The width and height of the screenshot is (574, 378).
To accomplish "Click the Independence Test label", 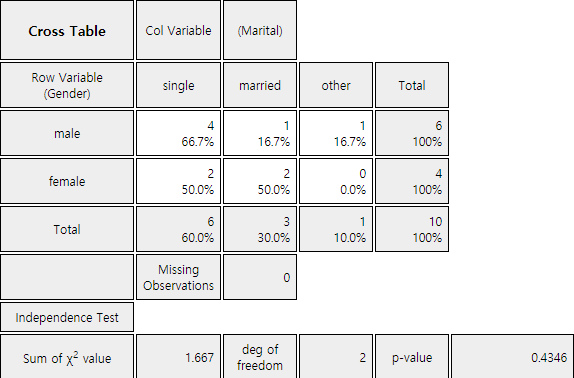I will 67,317.
